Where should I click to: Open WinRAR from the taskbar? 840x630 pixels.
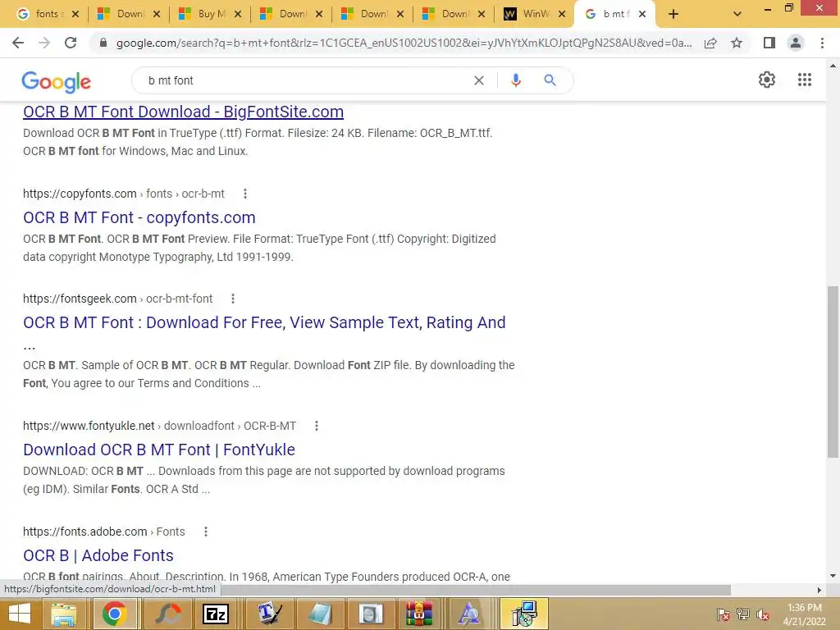(419, 614)
